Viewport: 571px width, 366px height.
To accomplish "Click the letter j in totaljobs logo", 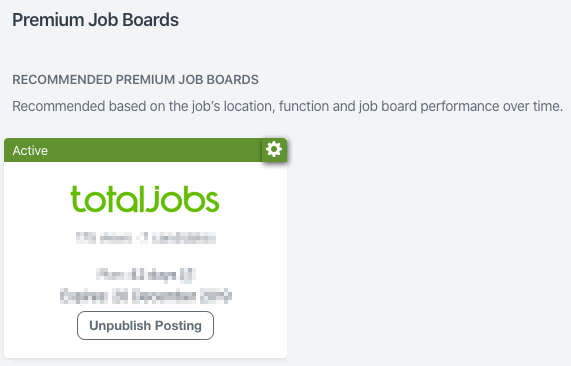I will click(152, 199).
